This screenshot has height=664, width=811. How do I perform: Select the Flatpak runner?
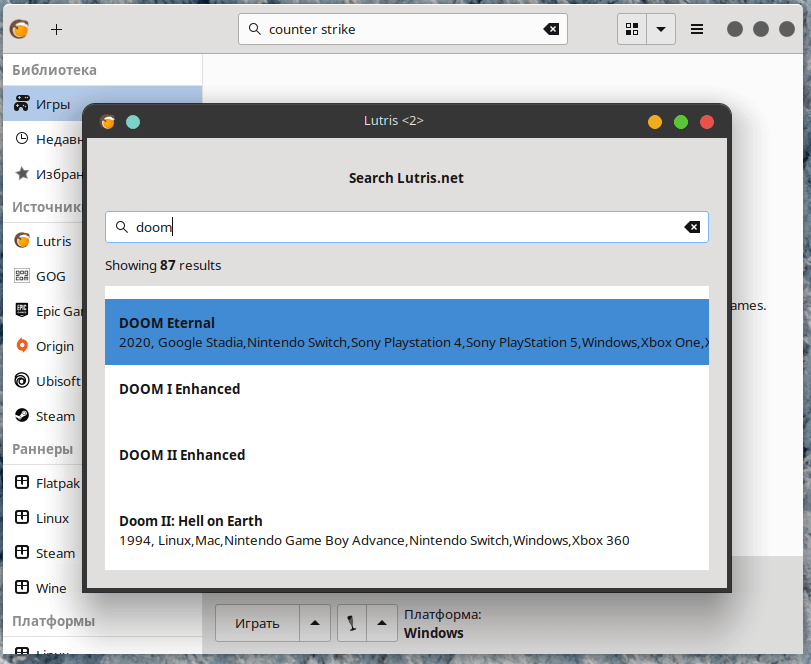tap(43, 483)
